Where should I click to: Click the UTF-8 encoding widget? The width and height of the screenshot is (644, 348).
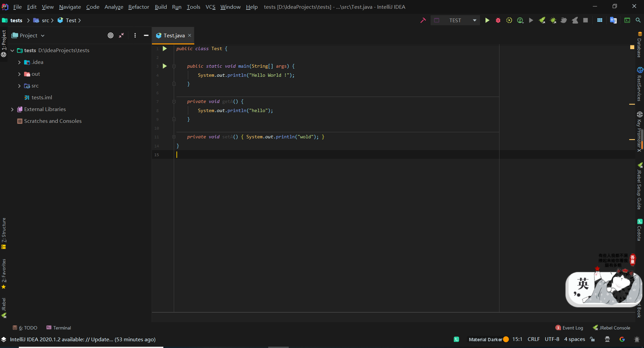[552, 339]
